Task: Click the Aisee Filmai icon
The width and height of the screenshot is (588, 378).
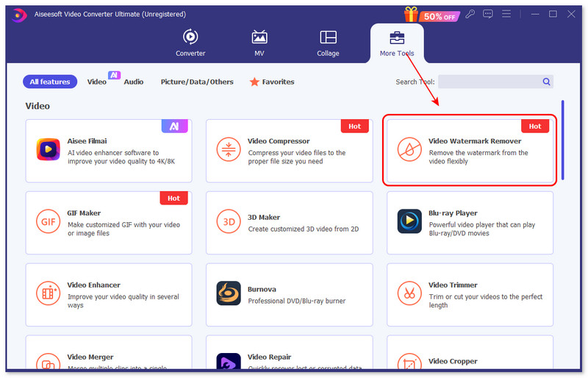Action: [48, 149]
